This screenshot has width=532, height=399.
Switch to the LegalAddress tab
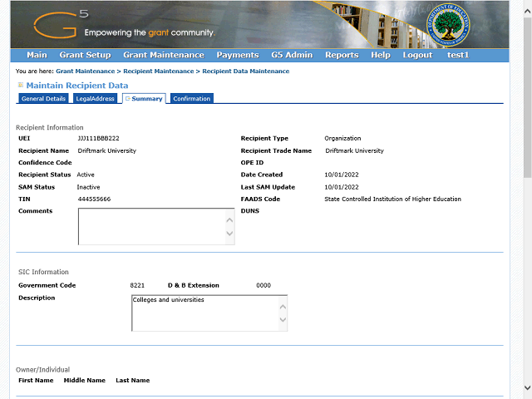point(95,99)
